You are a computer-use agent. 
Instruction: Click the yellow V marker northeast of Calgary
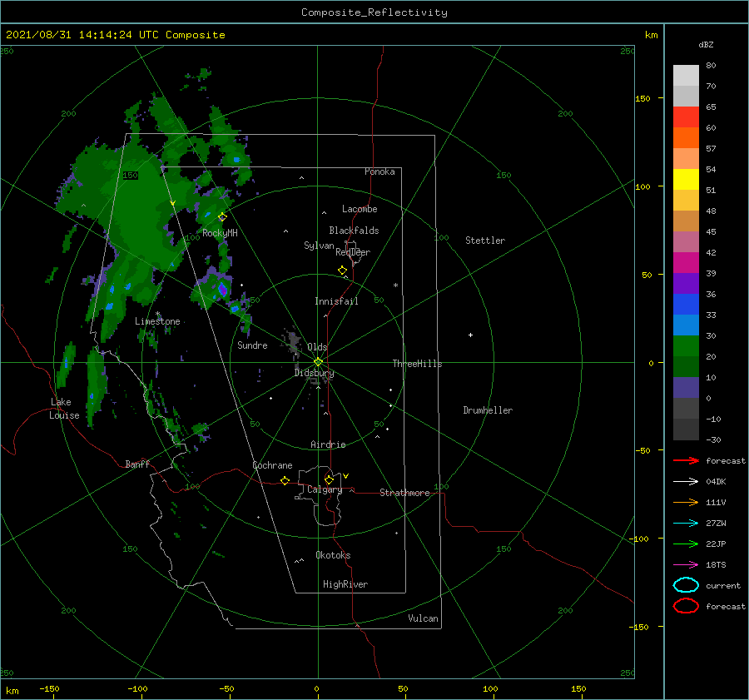pos(346,476)
